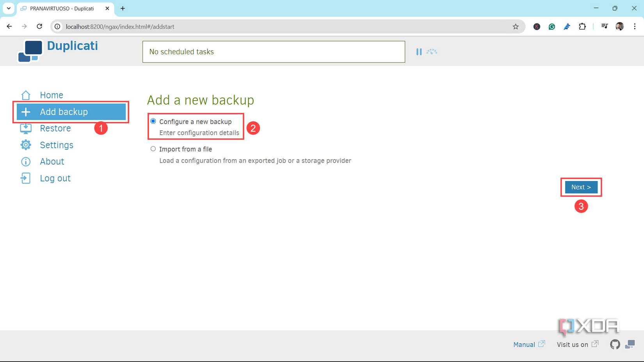644x362 pixels.
Task: Select Add backup in the sidebar
Action: [64, 112]
